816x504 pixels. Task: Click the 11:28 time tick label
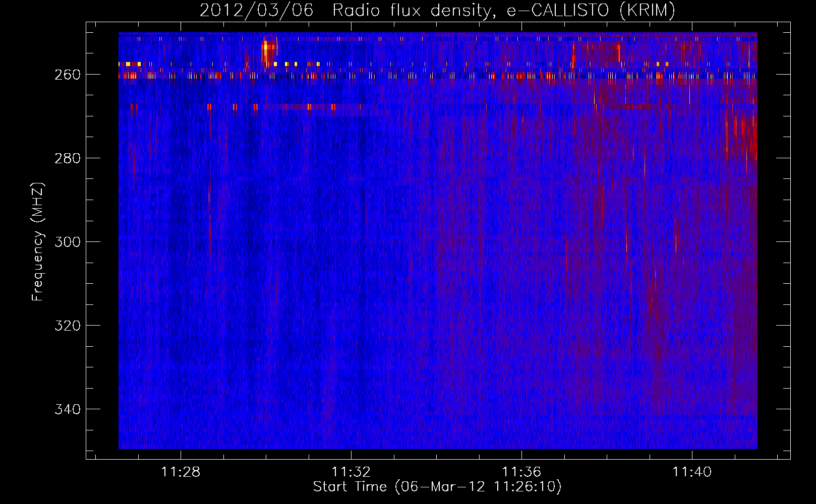point(181,472)
